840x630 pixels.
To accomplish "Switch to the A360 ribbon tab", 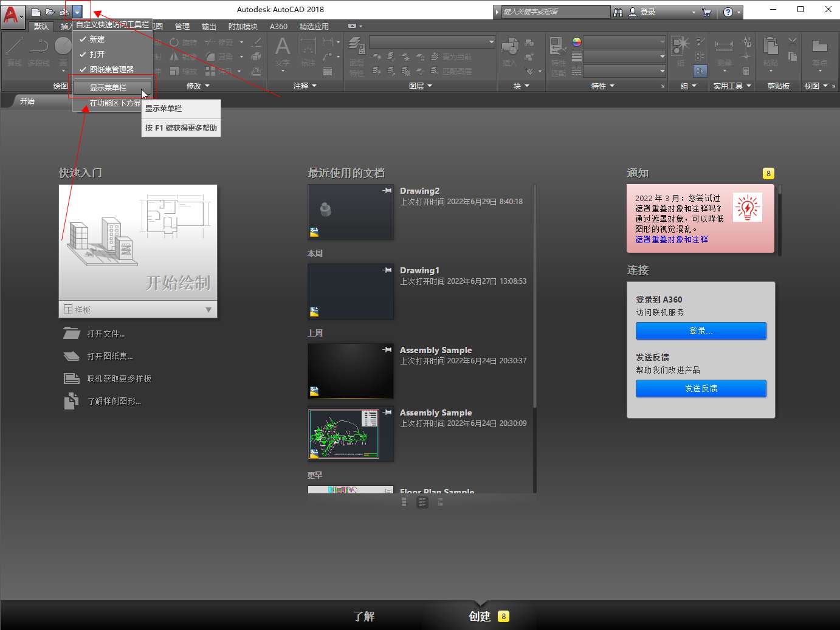I will [x=278, y=26].
